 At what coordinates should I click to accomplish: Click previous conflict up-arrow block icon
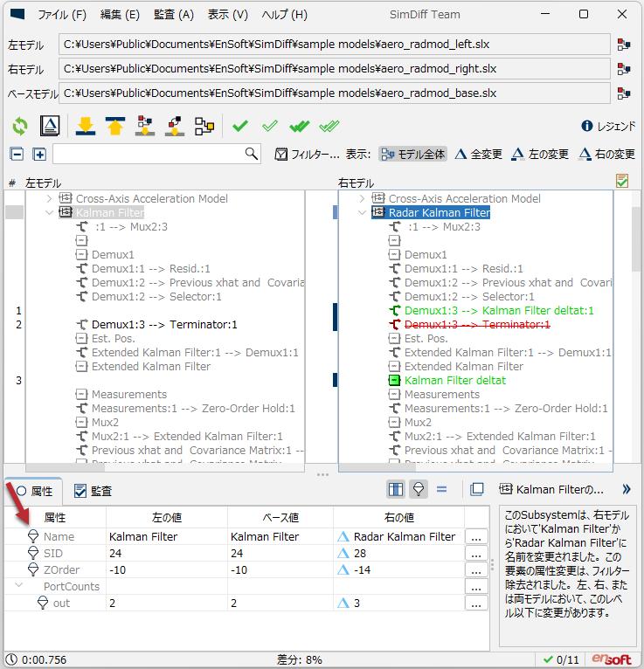175,127
